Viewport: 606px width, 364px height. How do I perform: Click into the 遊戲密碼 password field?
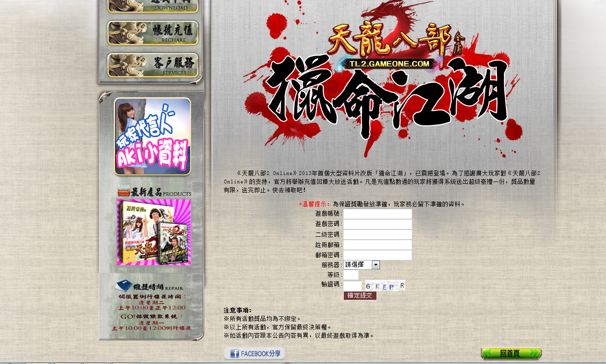(377, 224)
